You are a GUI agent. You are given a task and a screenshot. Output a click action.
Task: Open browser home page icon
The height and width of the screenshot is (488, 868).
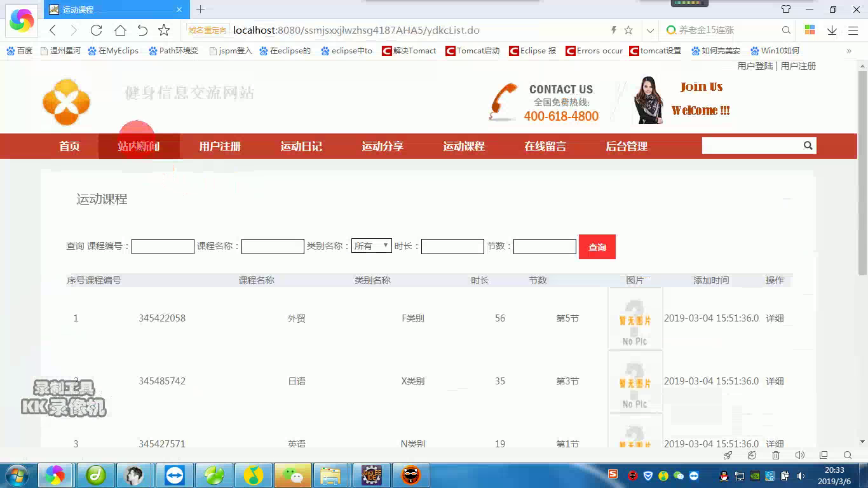[120, 30]
